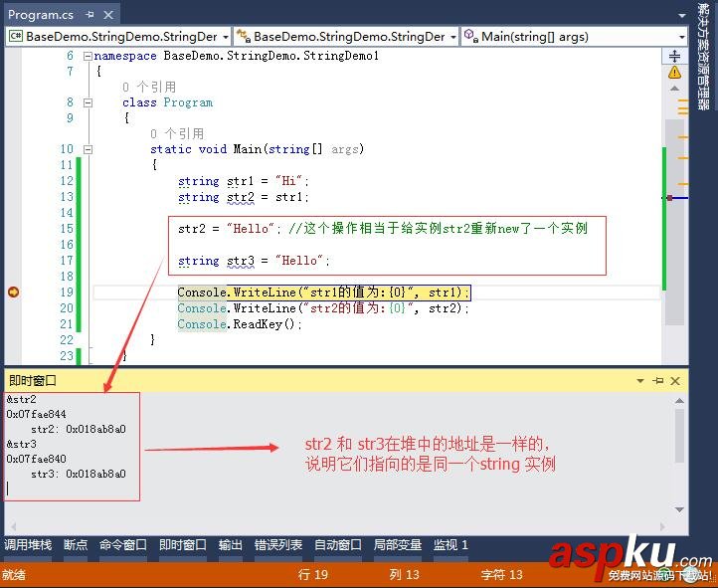Click Immediate window scrollbar down arrow
The image size is (718, 588).
click(679, 509)
